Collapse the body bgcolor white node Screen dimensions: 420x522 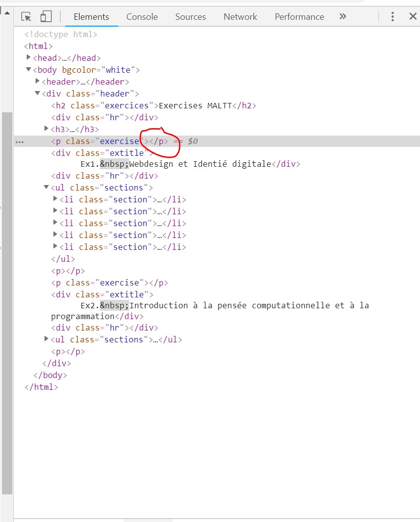click(x=29, y=69)
